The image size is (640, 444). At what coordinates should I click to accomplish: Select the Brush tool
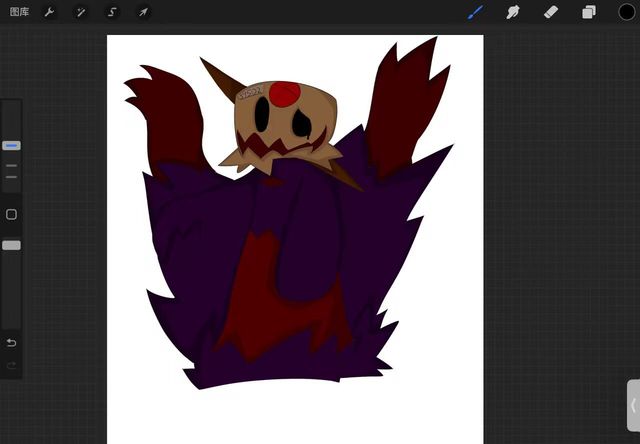476,12
